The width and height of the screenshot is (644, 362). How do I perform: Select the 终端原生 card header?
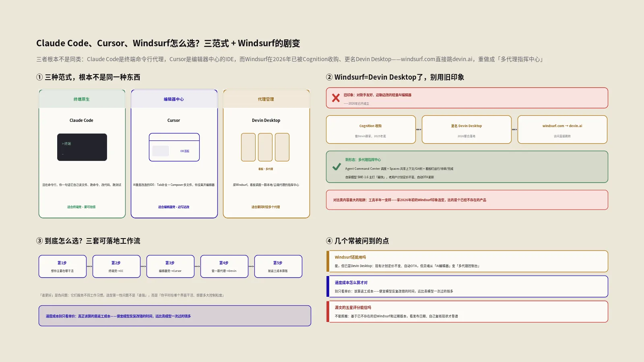click(x=82, y=99)
